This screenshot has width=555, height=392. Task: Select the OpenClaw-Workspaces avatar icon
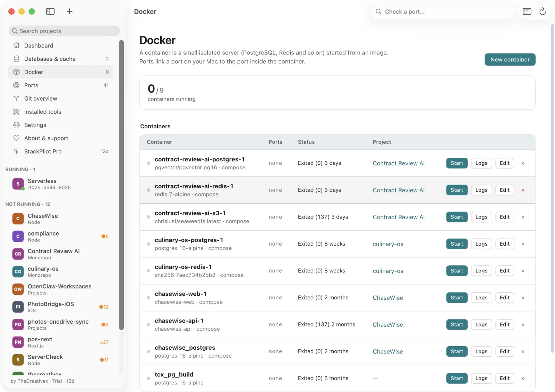(18, 289)
